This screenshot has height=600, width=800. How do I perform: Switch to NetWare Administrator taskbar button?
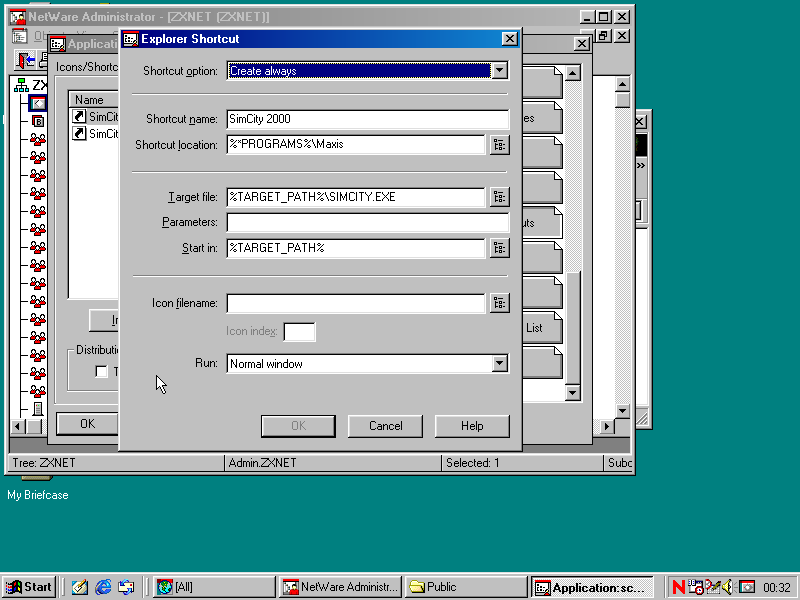coord(340,587)
